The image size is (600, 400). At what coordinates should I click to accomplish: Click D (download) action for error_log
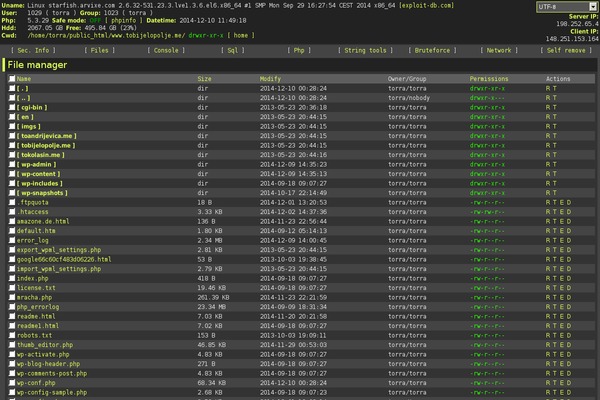point(569,240)
